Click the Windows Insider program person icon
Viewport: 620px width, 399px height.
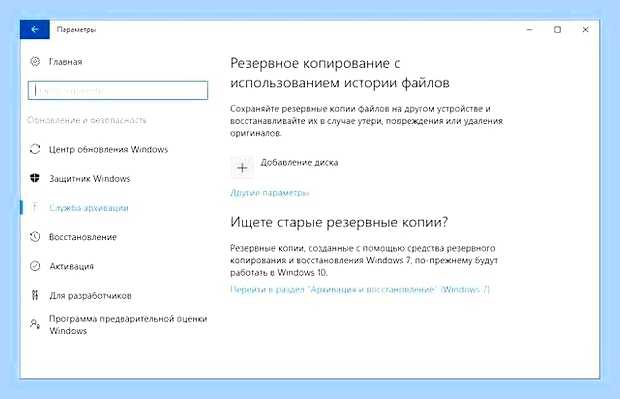point(35,324)
